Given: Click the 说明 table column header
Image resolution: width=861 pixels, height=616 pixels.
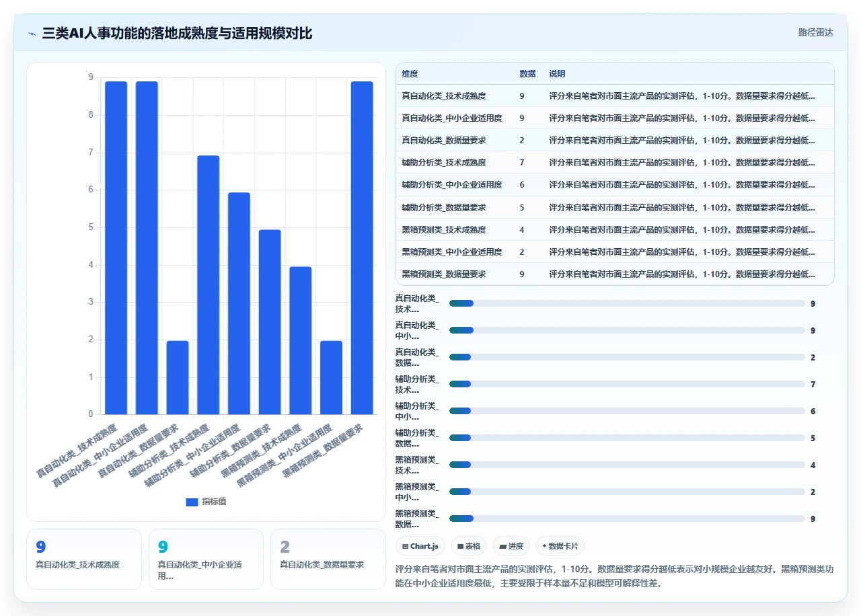Looking at the screenshot, I should [557, 73].
